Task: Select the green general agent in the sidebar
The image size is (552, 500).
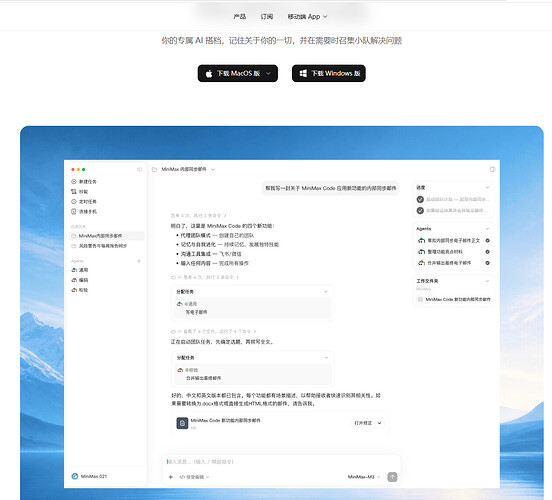Action: pyautogui.click(x=80, y=270)
